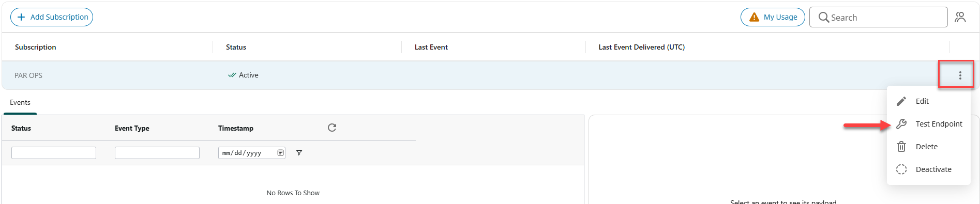Click the dashed circle Deactivate icon
980x204 pixels.
901,169
